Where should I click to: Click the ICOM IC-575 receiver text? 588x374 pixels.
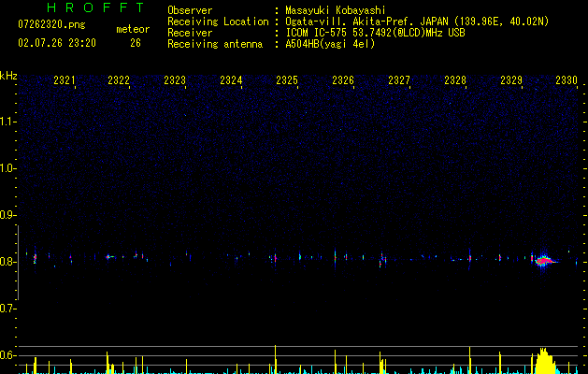click(375, 33)
